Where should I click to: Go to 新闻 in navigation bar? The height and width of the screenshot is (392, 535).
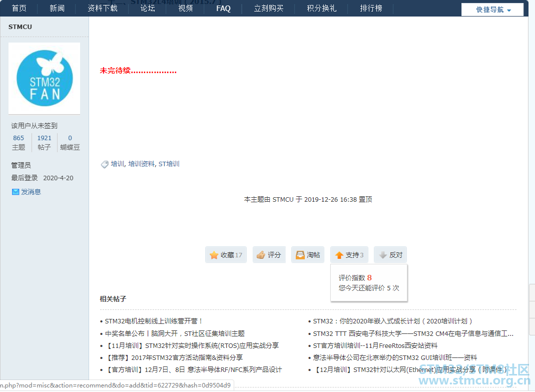57,8
